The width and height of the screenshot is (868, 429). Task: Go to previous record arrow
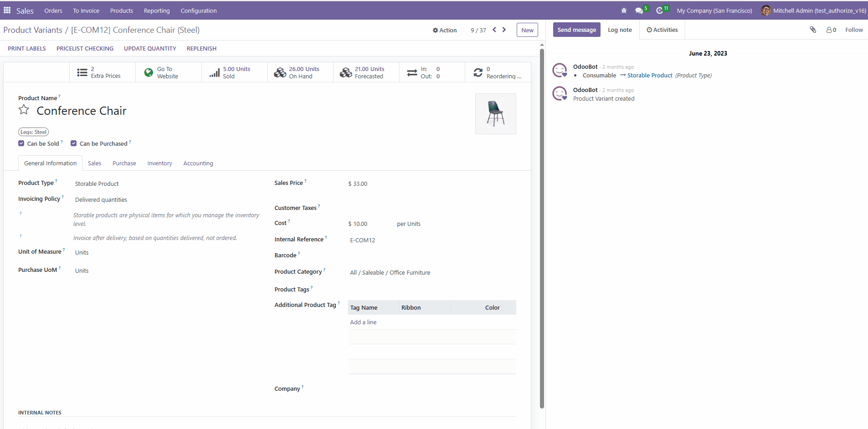494,30
